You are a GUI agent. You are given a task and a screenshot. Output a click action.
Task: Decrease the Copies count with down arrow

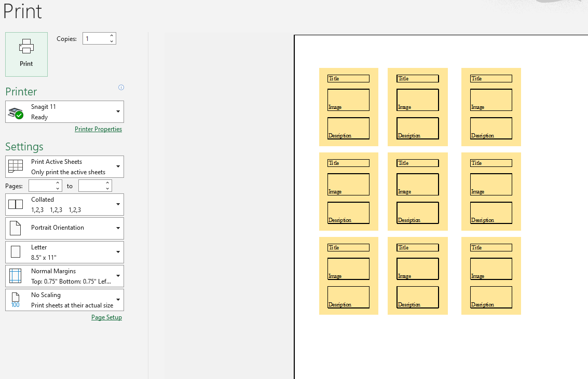click(112, 41)
